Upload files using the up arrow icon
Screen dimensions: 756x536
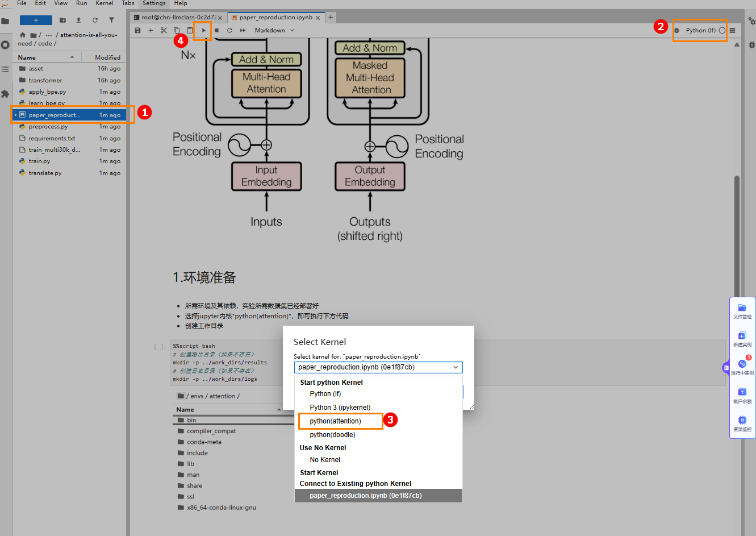pyautogui.click(x=78, y=20)
